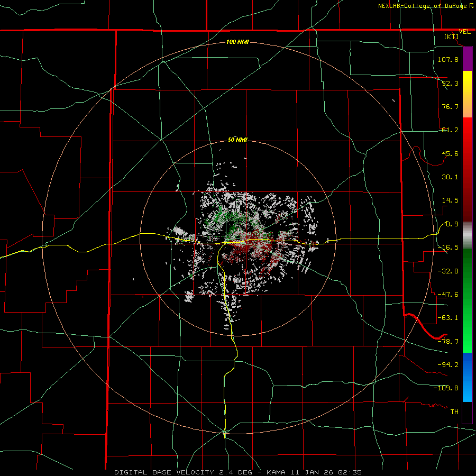476x476 pixels.
Task: Click the -0.9 velocity scale value
Action: tap(450, 224)
